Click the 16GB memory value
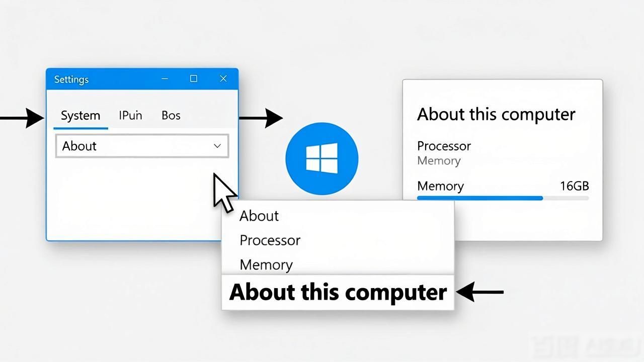Screen dimensions: 644x362 (x=574, y=186)
